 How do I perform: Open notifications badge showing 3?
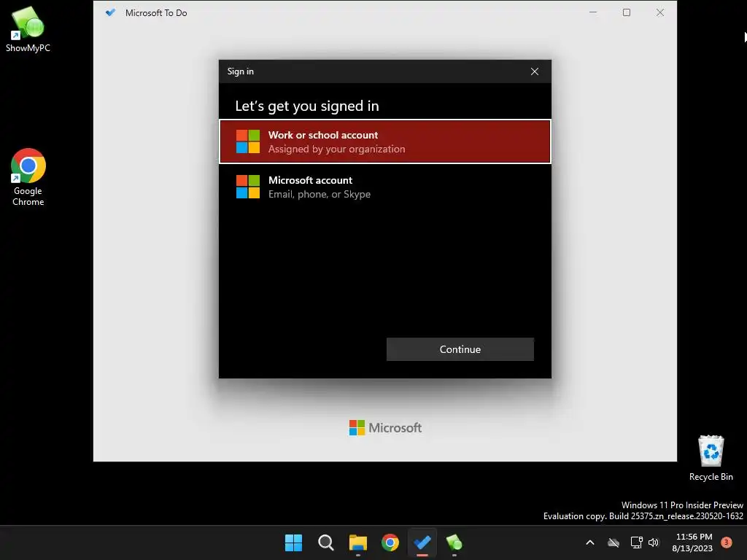726,542
